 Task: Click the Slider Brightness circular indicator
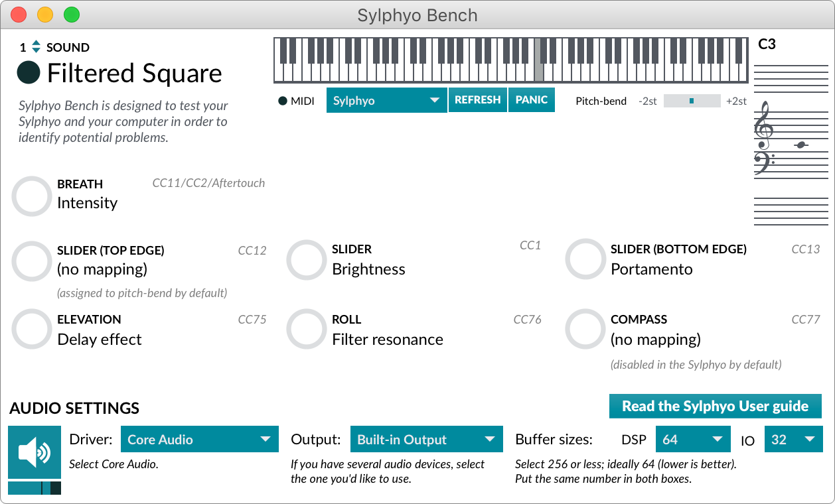coord(307,260)
